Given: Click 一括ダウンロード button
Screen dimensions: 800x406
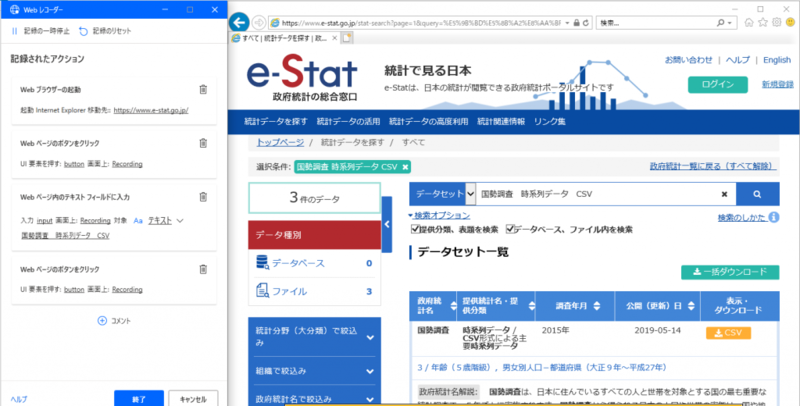Looking at the screenshot, I should click(x=730, y=272).
